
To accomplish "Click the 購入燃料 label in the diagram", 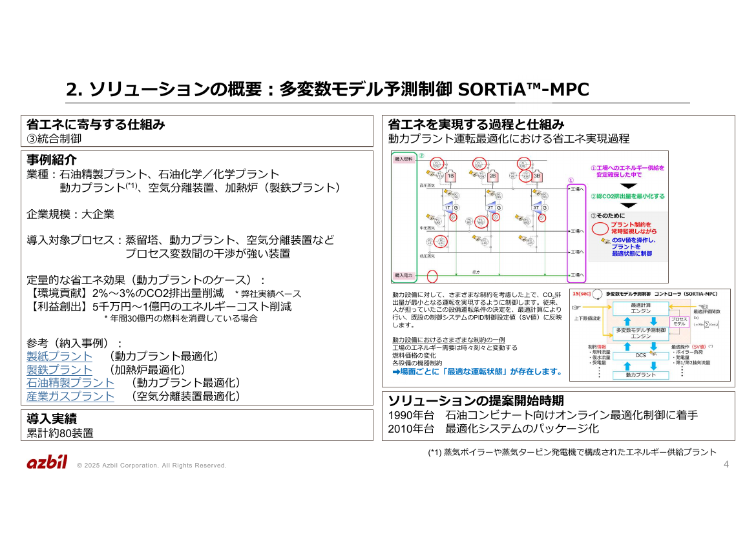I will [404, 159].
